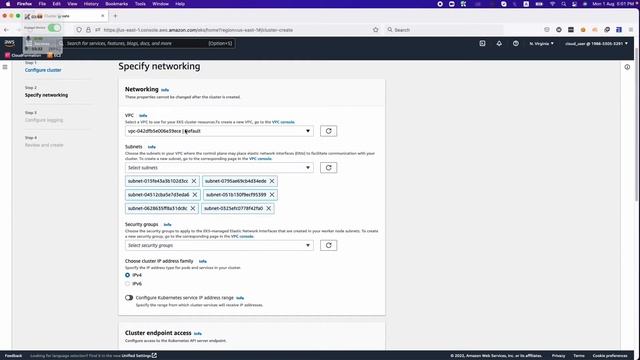640x360 pixels.
Task: Remove subnet-0795ae69cb4d34ede chip
Action: [272, 181]
